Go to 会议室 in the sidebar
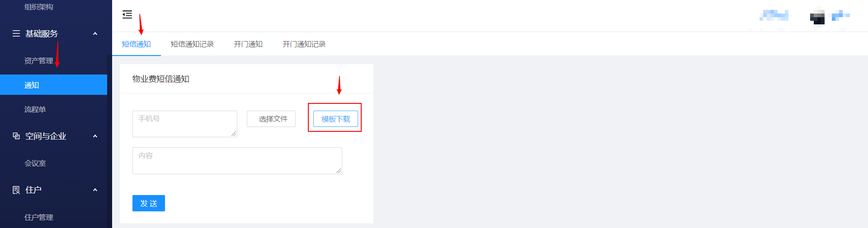The width and height of the screenshot is (868, 228). click(x=35, y=163)
